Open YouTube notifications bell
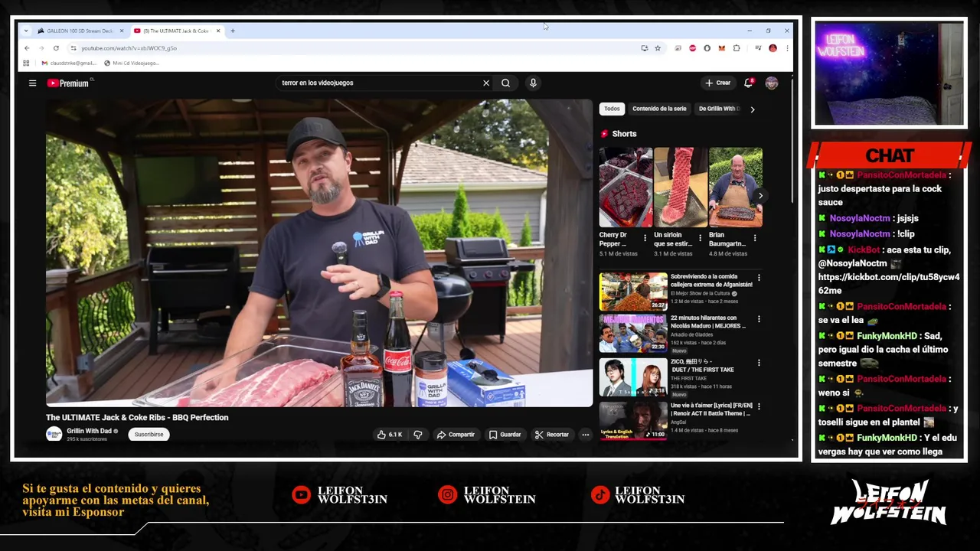 749,83
